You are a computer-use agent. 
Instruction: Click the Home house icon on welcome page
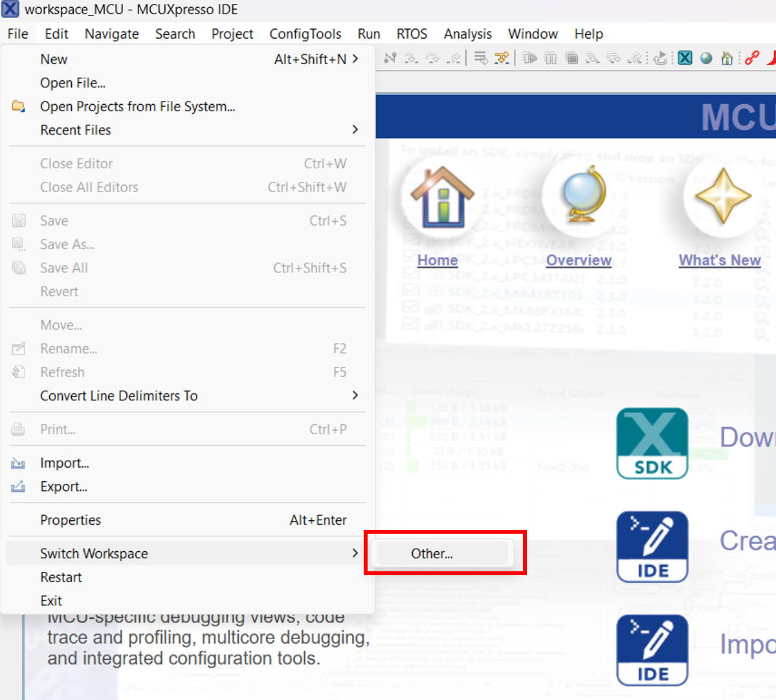pos(442,197)
